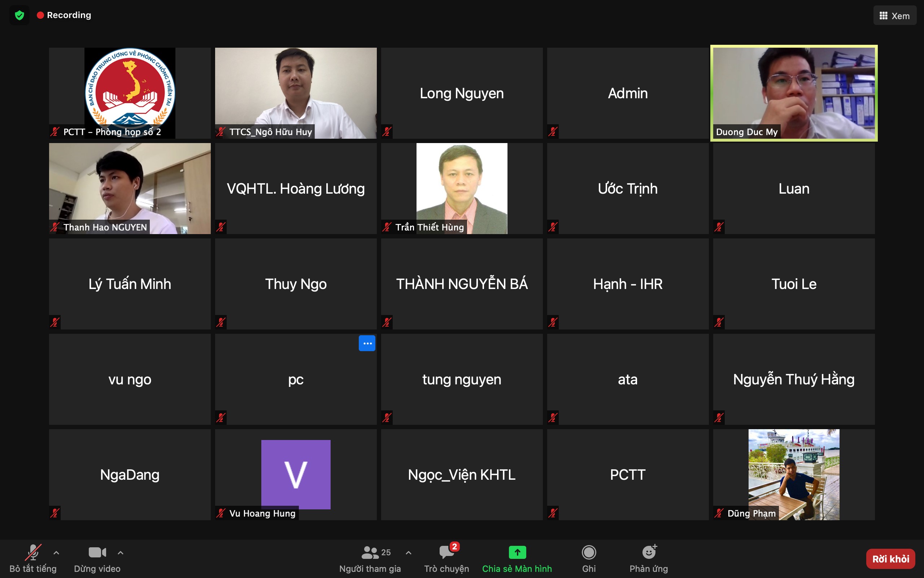
Task: Click muted mic icon on Long Nguyen tile
Action: point(387,132)
